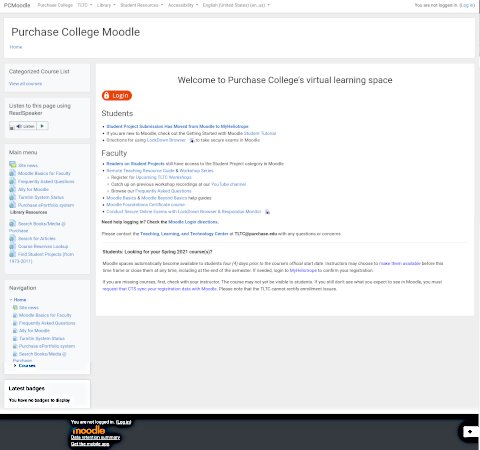Open the Workshop Series link
480x450 pixels.
[196, 171]
